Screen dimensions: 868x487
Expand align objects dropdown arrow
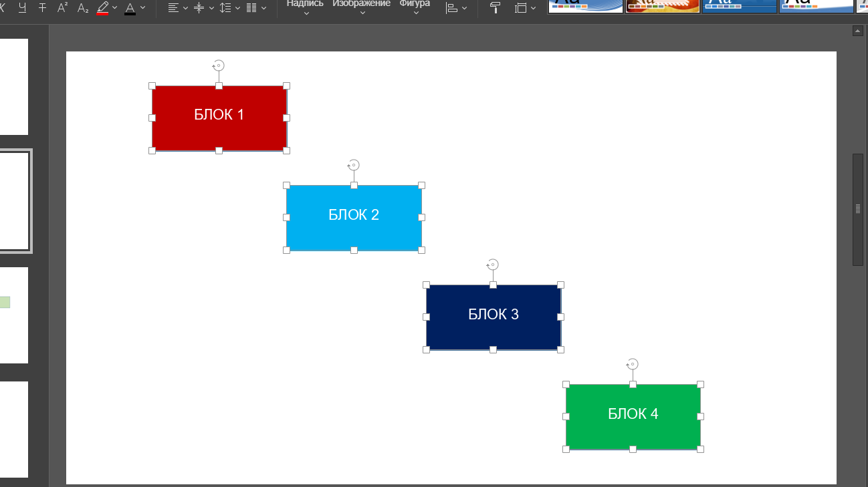click(465, 8)
